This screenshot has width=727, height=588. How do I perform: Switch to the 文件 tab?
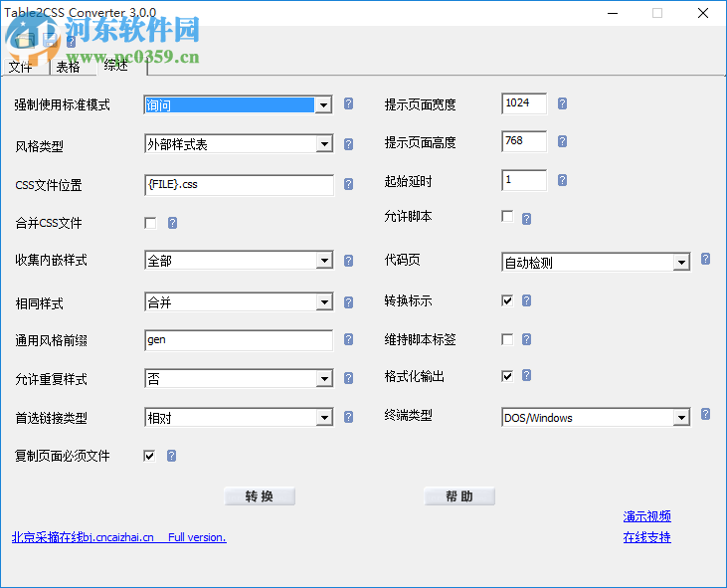[26, 67]
